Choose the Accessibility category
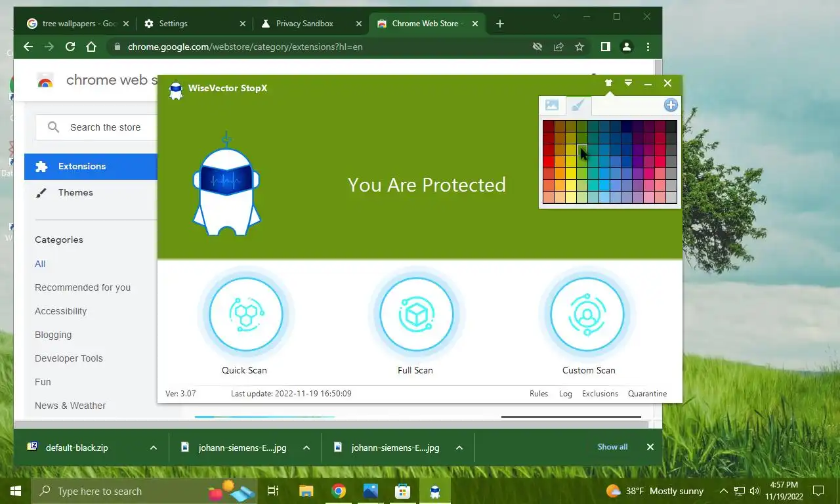840x504 pixels. (60, 311)
